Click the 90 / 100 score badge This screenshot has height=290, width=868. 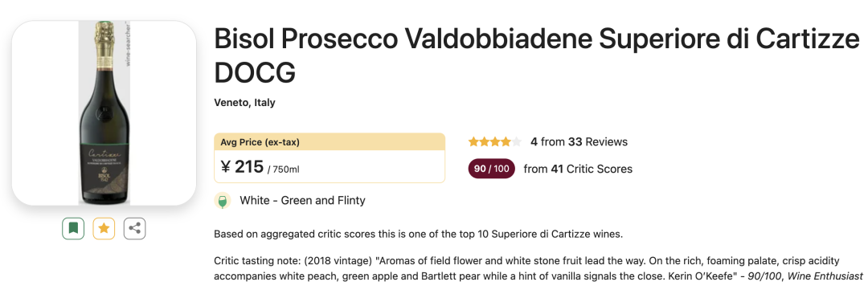pyautogui.click(x=492, y=169)
